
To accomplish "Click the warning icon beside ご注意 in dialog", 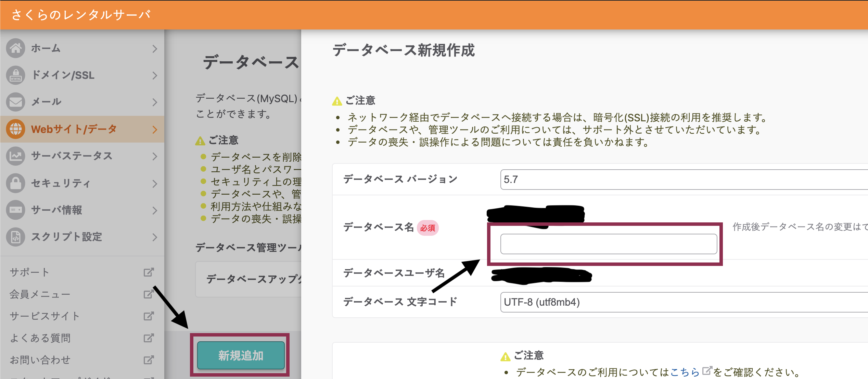I will 337,101.
